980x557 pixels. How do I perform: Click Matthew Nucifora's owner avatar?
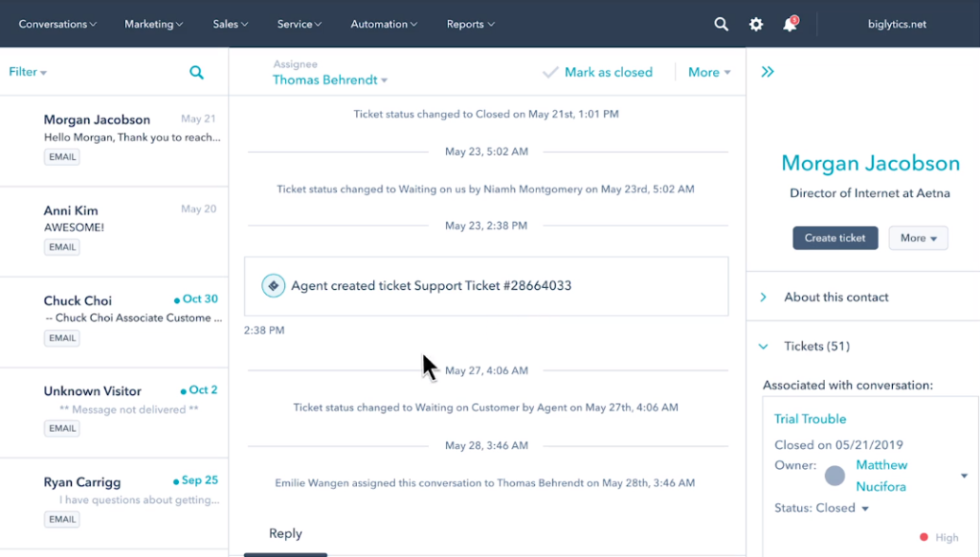(835, 476)
